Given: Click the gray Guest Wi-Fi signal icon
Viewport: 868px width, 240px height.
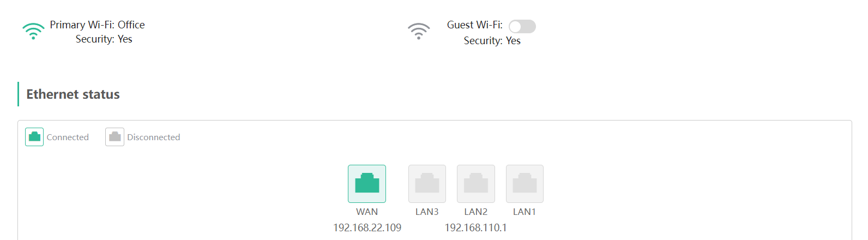Looking at the screenshot, I should pos(419,31).
